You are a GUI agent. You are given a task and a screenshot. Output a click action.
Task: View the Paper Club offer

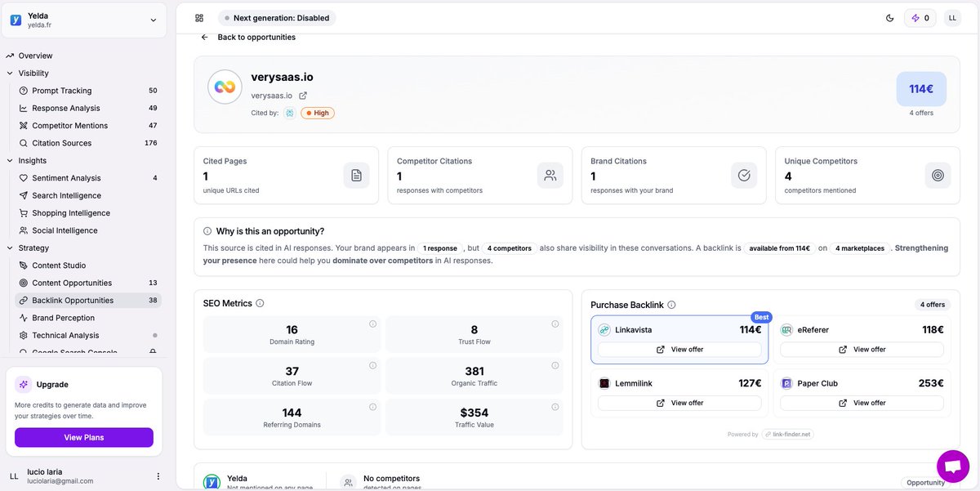click(862, 403)
